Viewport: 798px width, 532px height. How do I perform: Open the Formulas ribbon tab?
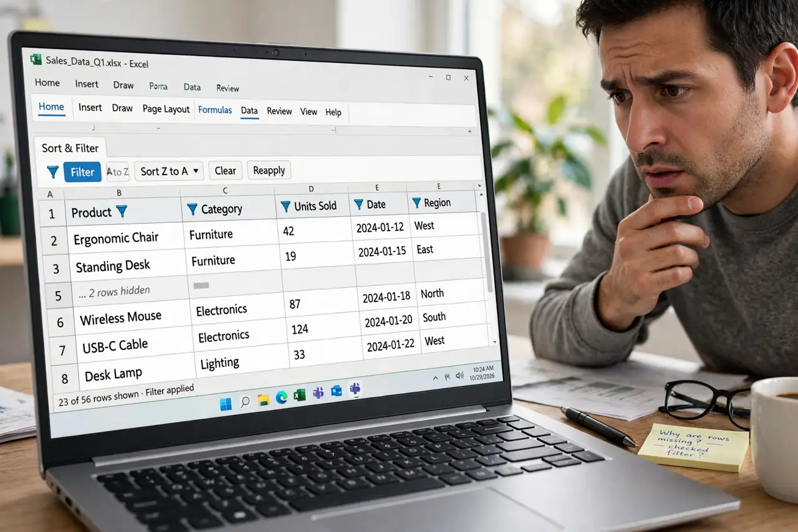pyautogui.click(x=215, y=110)
